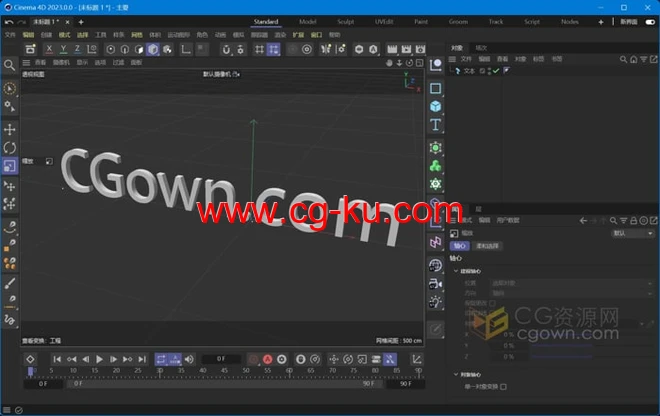The width and height of the screenshot is (660, 416).
Task: Add a Cube primitive from the palette
Action: point(435,106)
